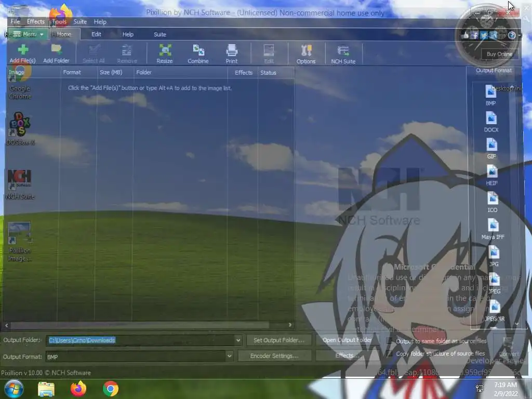
Task: Click the Status column header
Action: click(x=275, y=73)
